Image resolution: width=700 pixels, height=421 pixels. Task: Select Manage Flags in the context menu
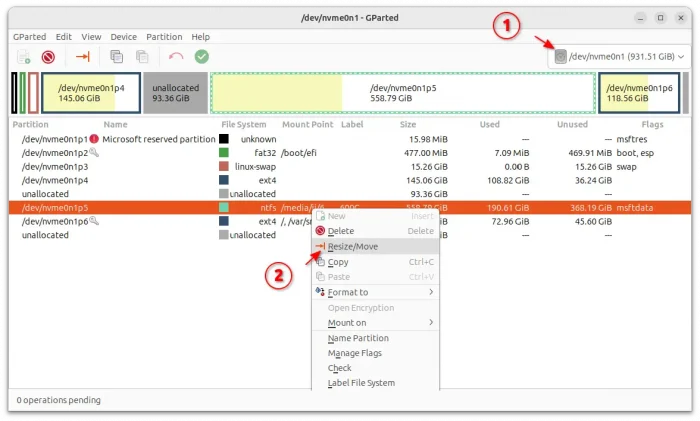coord(358,353)
